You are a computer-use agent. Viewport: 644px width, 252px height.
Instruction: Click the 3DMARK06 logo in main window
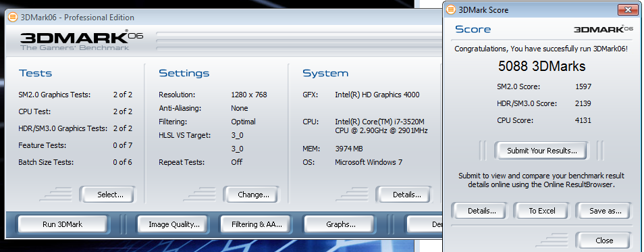(x=81, y=40)
